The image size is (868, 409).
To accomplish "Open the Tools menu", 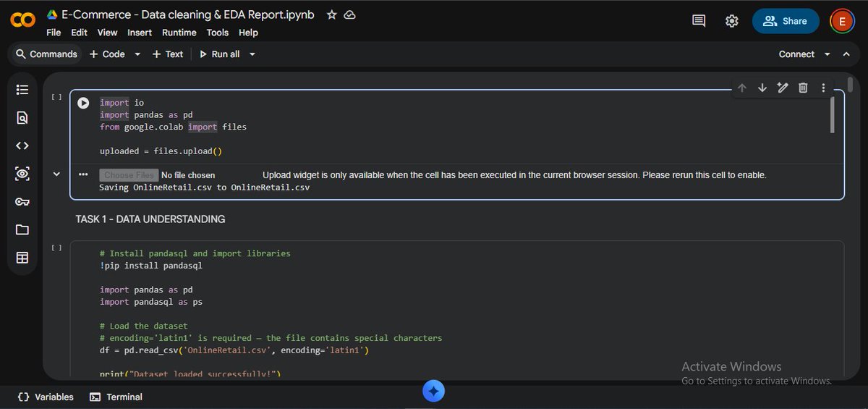I will point(218,33).
